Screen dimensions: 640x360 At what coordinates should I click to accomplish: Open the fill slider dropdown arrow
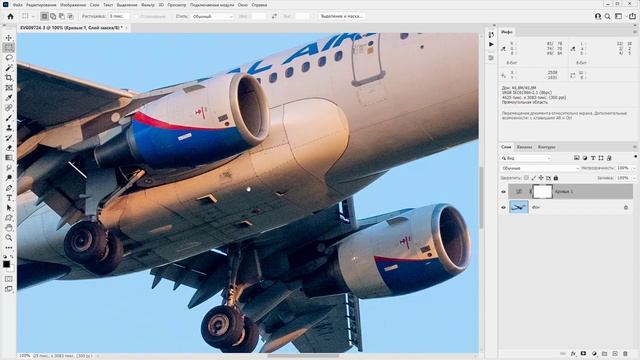click(x=634, y=178)
